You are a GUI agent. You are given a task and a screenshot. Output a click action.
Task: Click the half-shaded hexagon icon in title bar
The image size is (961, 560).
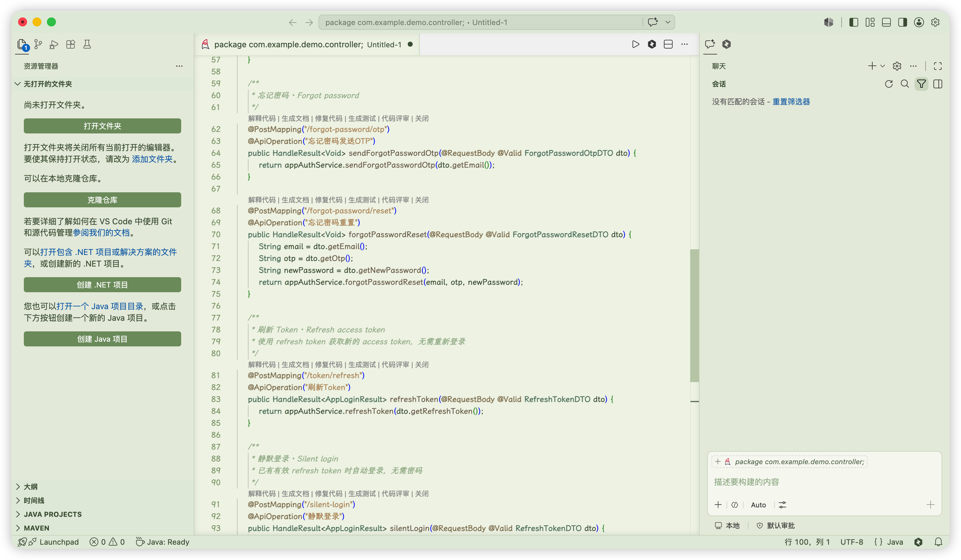tap(829, 23)
